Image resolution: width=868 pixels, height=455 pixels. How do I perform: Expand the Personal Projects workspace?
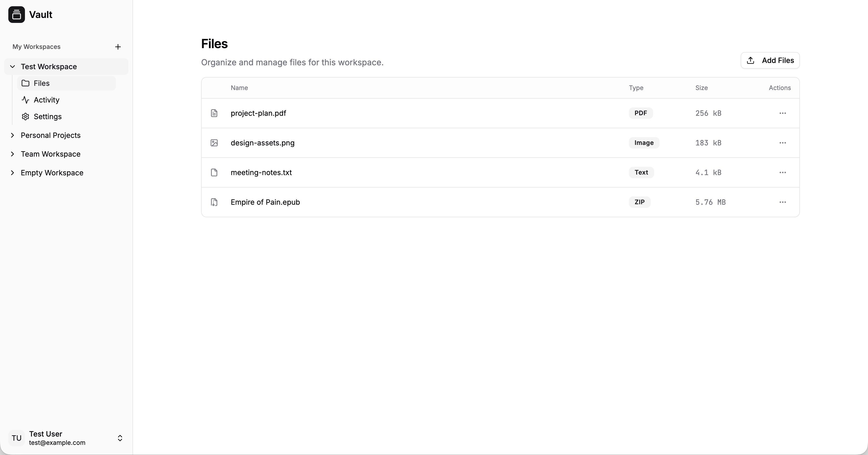click(x=12, y=135)
